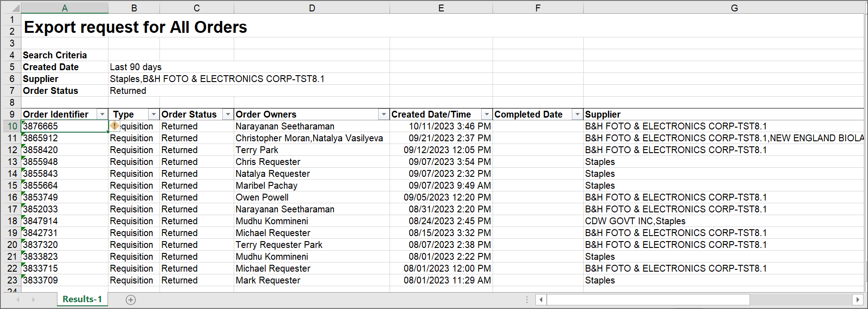
Task: Select column F header
Action: pyautogui.click(x=538, y=8)
